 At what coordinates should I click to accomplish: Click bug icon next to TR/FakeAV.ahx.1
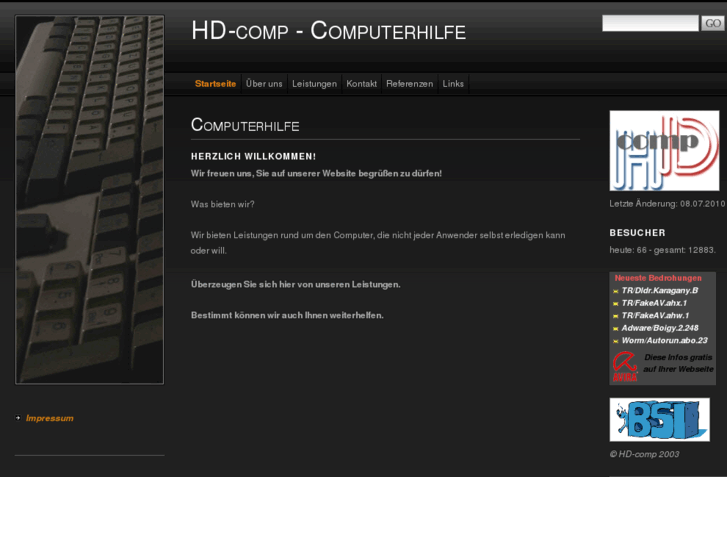(x=616, y=304)
